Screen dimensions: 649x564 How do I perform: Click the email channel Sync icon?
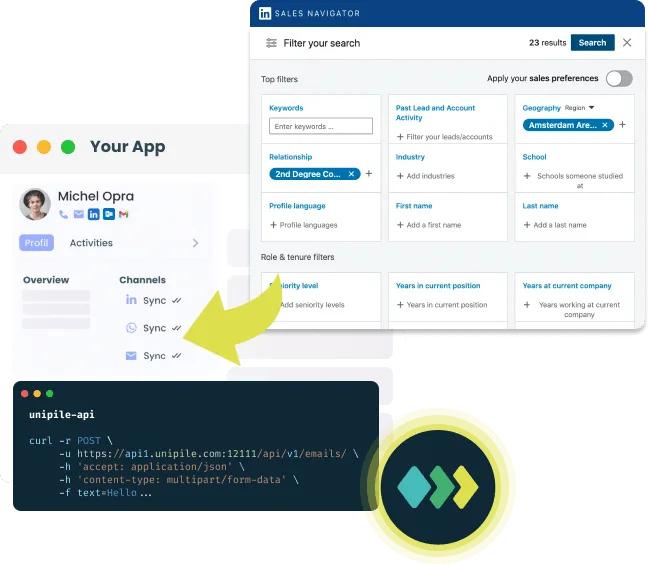tap(131, 355)
